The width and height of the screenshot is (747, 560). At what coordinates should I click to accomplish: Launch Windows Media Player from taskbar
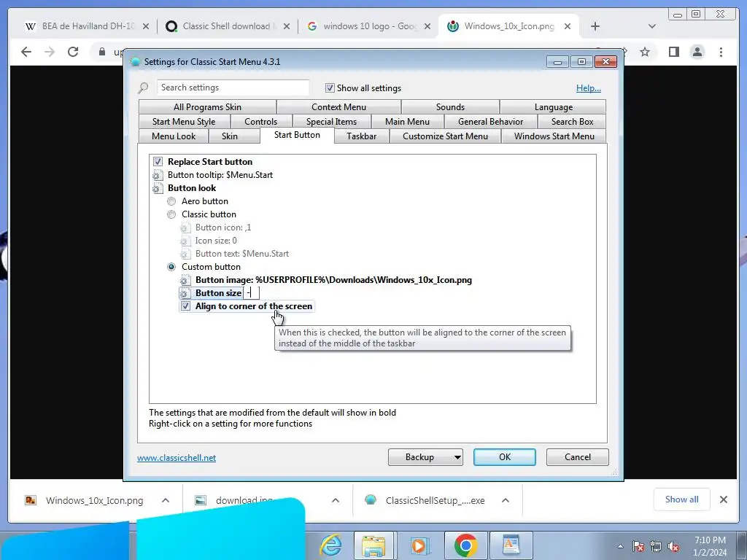coord(419,545)
